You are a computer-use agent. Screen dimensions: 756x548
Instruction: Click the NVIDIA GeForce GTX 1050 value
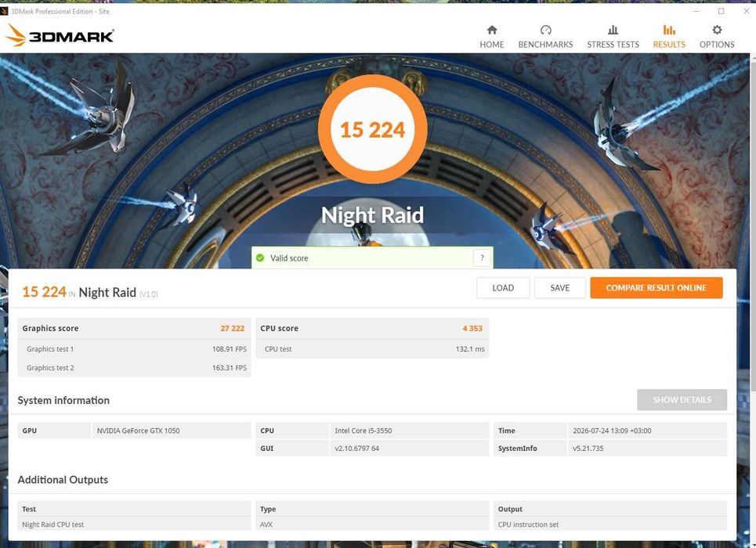tap(139, 431)
